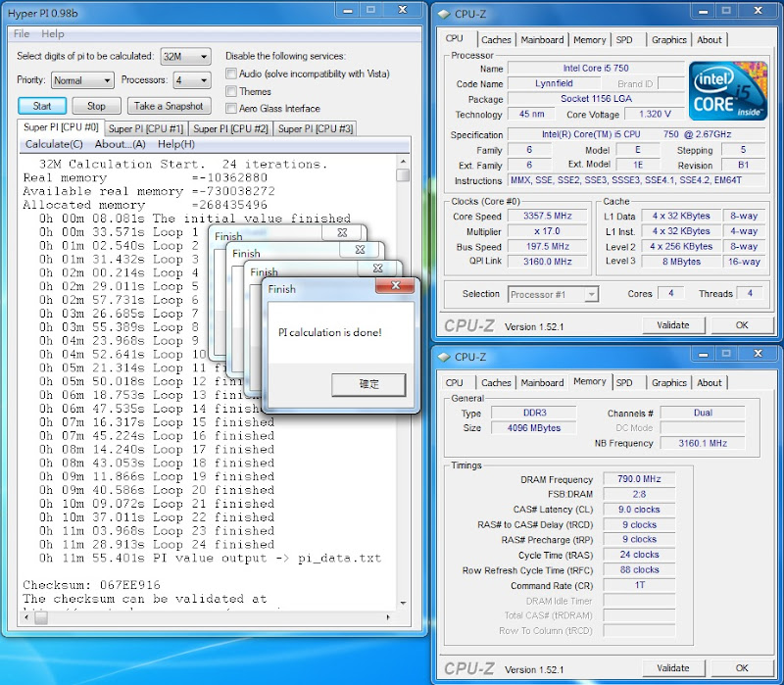Screen dimensions: 784x685
Task: Click OK in upper CPU-Z window
Action: [x=742, y=325]
